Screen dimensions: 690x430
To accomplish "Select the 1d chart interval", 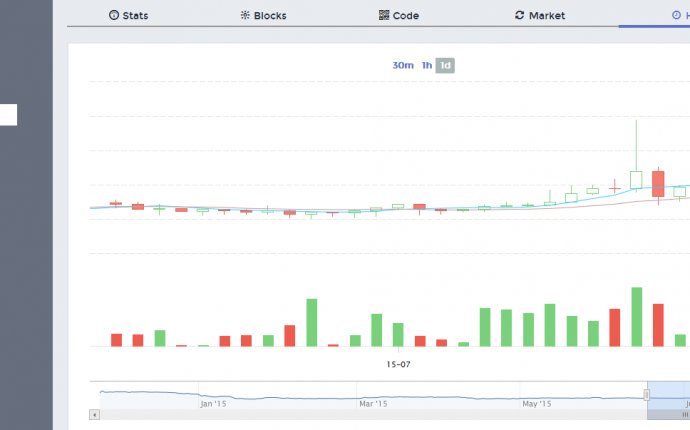I will (445, 66).
